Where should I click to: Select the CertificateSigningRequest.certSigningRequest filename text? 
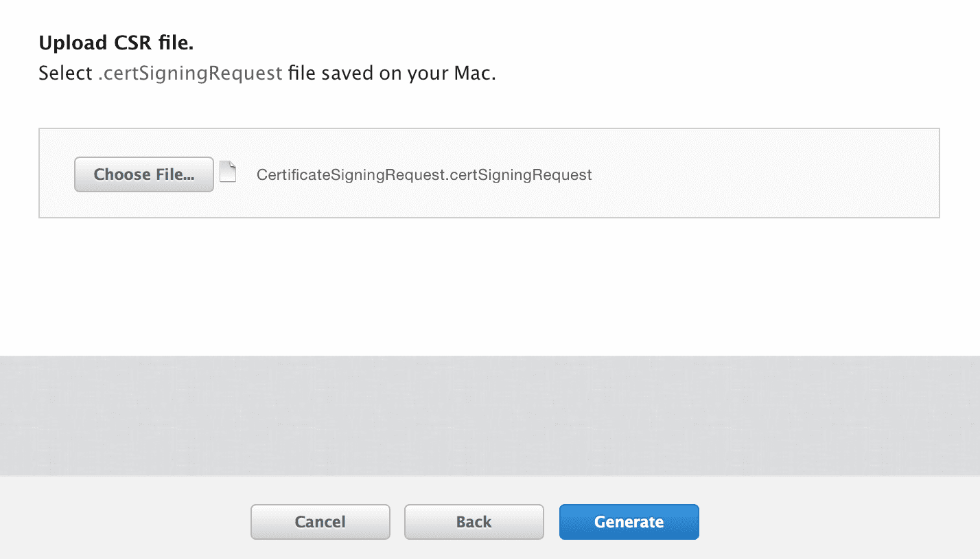(424, 175)
